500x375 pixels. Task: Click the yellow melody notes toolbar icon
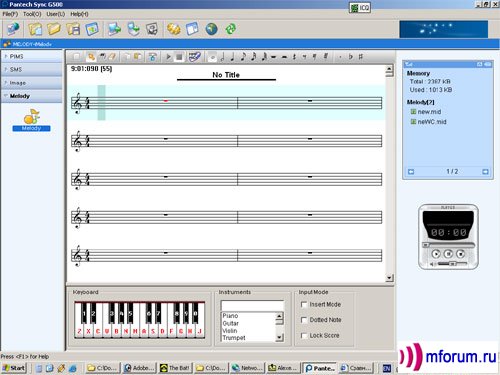tap(174, 29)
